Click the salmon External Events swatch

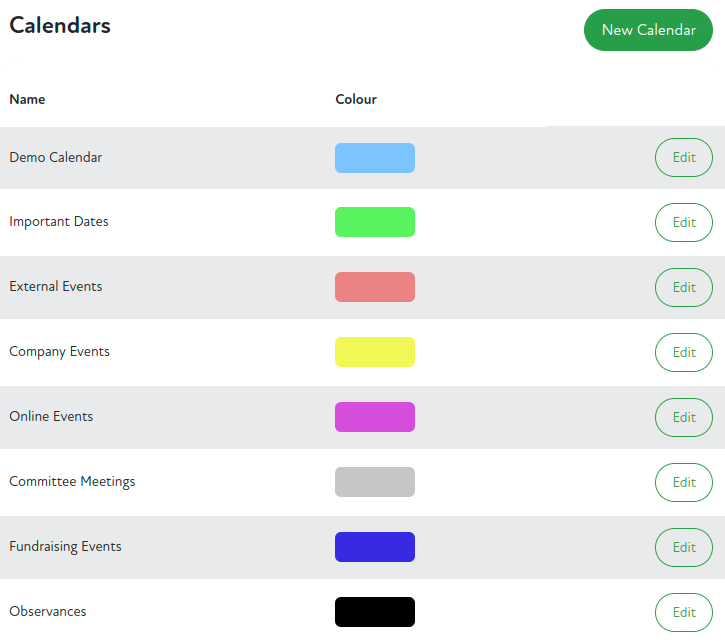[x=374, y=287]
